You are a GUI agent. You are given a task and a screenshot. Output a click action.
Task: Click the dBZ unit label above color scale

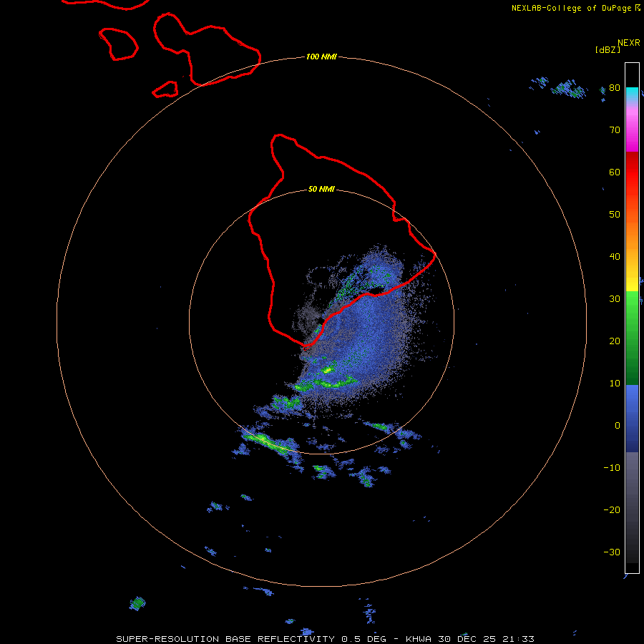point(608,49)
